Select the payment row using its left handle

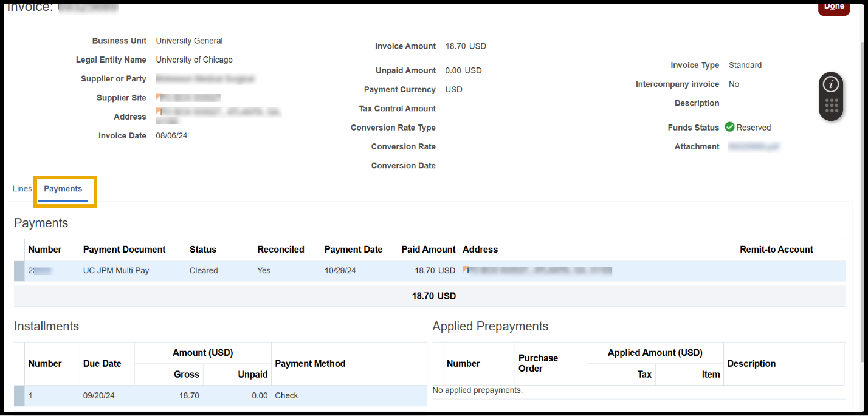pyautogui.click(x=19, y=271)
